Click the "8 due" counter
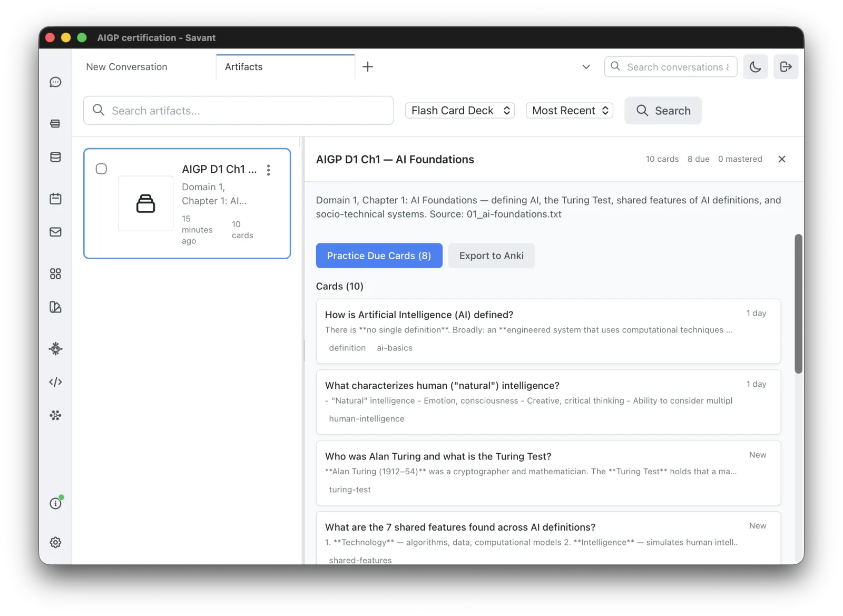The image size is (843, 616). tap(698, 159)
